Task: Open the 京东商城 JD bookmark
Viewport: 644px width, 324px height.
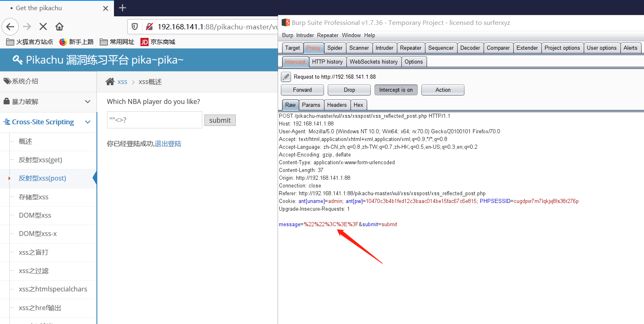Action: click(x=158, y=42)
